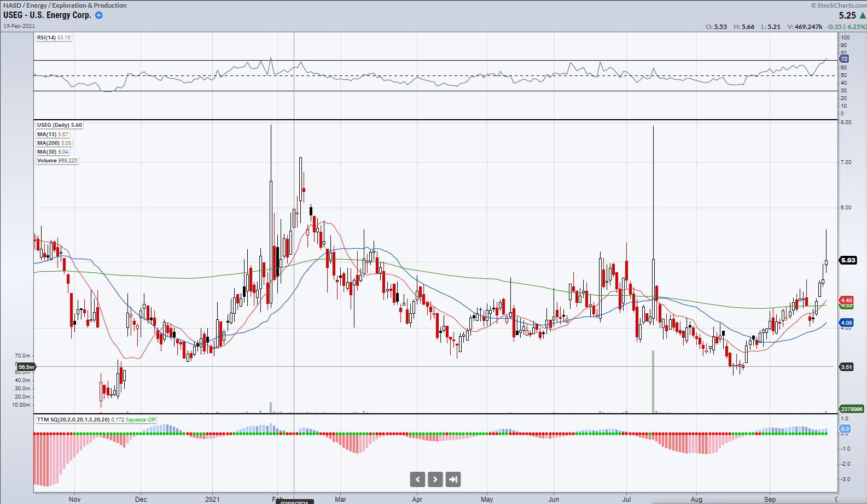This screenshot has height=504, width=867.
Task: Click the last price 5.25 text
Action: point(847,15)
